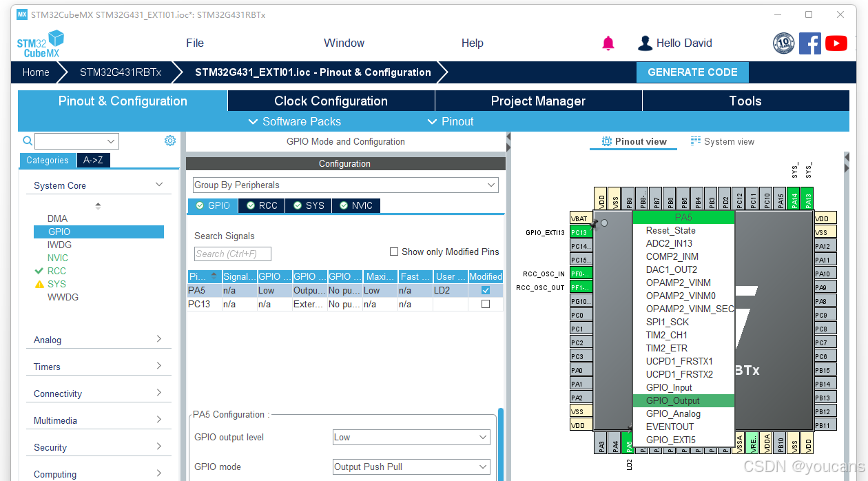Image resolution: width=868 pixels, height=481 pixels.
Task: Select the RCC configuration tab
Action: coord(262,205)
